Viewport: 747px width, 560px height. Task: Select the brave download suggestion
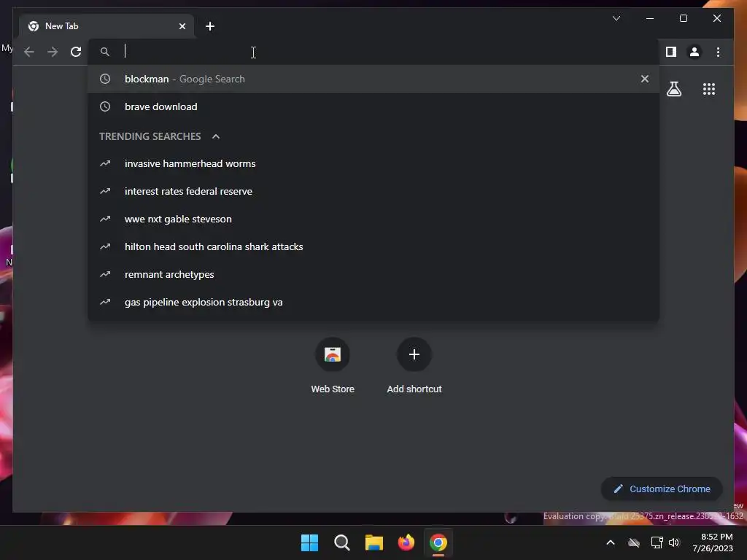pyautogui.click(x=373, y=106)
